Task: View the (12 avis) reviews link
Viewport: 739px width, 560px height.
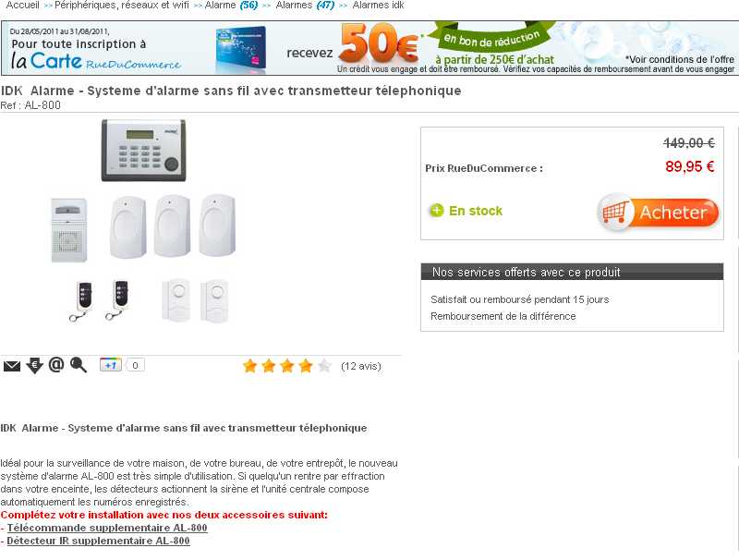Action: 361,366
